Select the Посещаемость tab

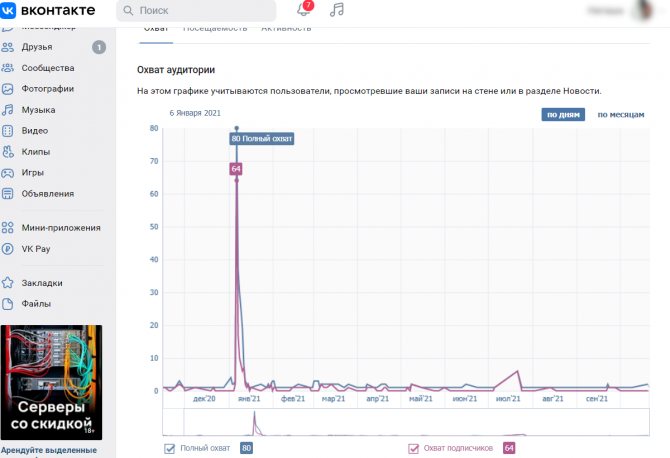click(215, 29)
